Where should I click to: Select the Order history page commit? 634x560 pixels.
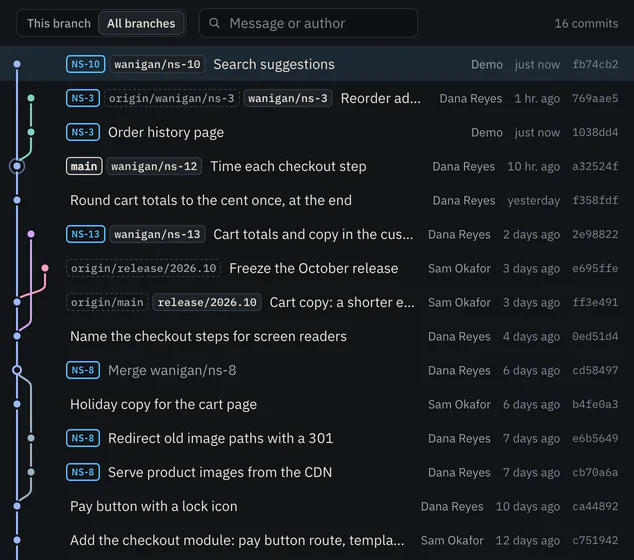[x=166, y=132]
